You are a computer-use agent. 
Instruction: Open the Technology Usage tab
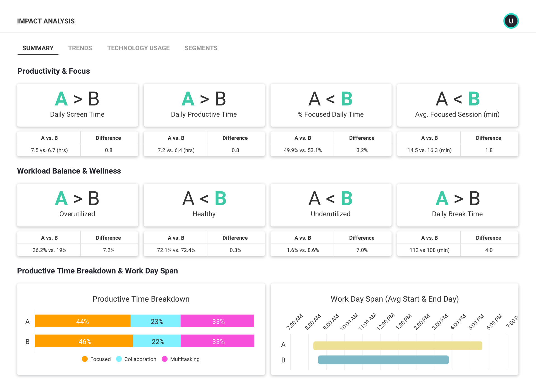[x=138, y=48]
